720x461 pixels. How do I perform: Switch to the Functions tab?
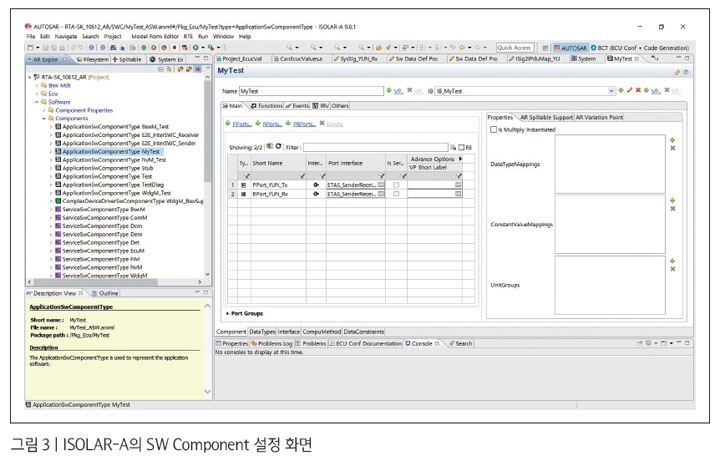click(x=267, y=106)
